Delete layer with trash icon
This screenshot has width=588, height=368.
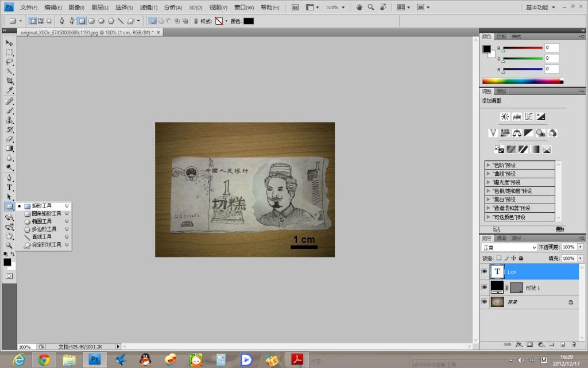574,344
